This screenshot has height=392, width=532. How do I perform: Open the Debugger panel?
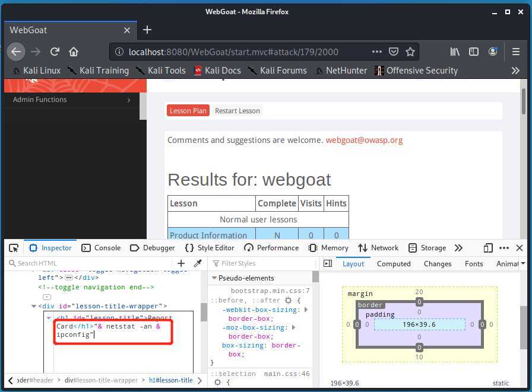tap(153, 248)
